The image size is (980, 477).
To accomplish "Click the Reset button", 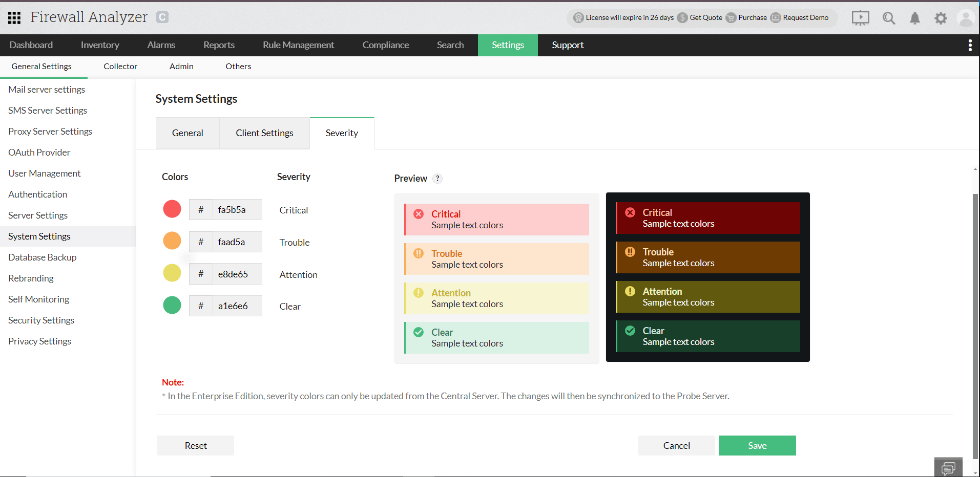I will (195, 445).
